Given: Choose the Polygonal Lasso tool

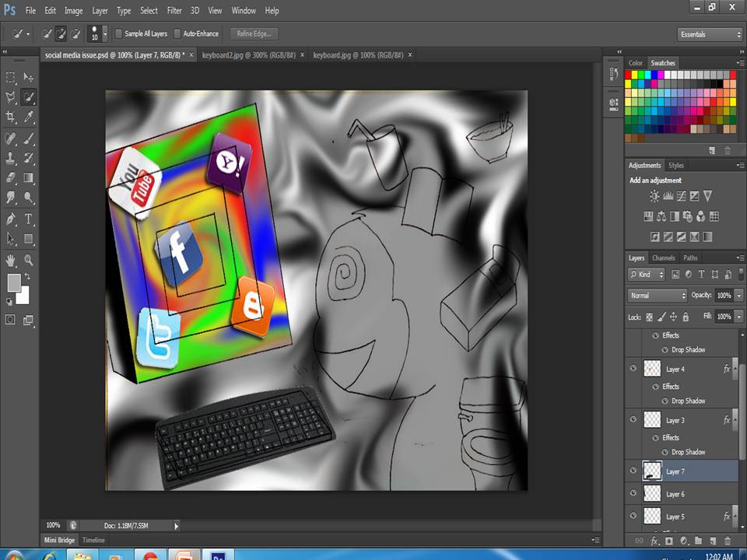Looking at the screenshot, I should tap(10, 97).
